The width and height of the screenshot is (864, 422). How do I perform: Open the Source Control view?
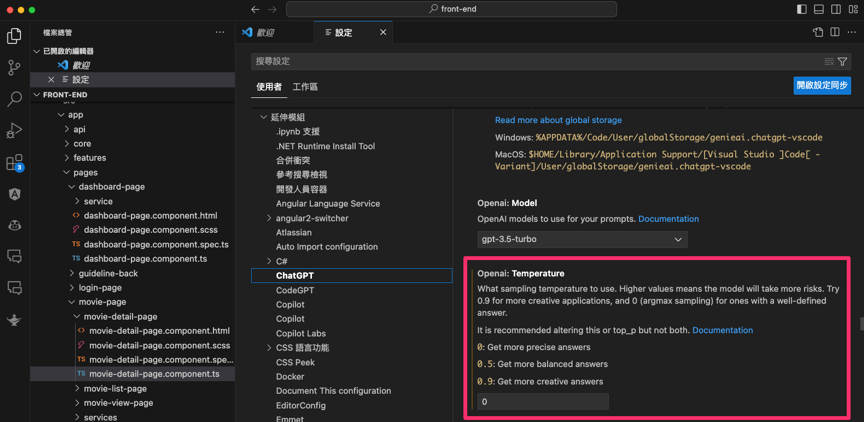pos(14,68)
